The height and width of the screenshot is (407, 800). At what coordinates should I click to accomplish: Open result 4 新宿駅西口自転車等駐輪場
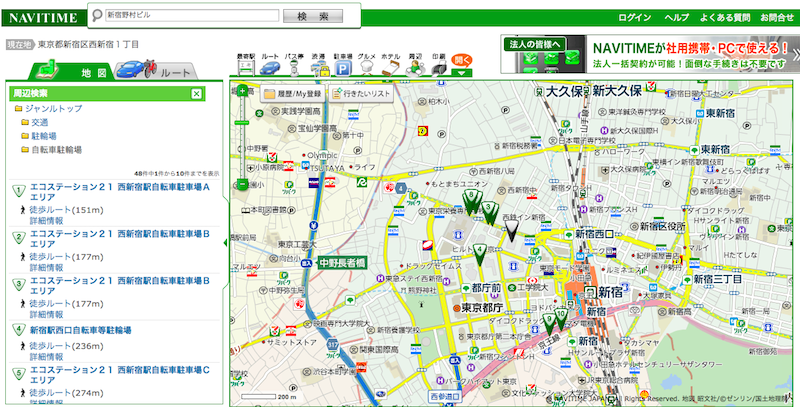[81, 330]
